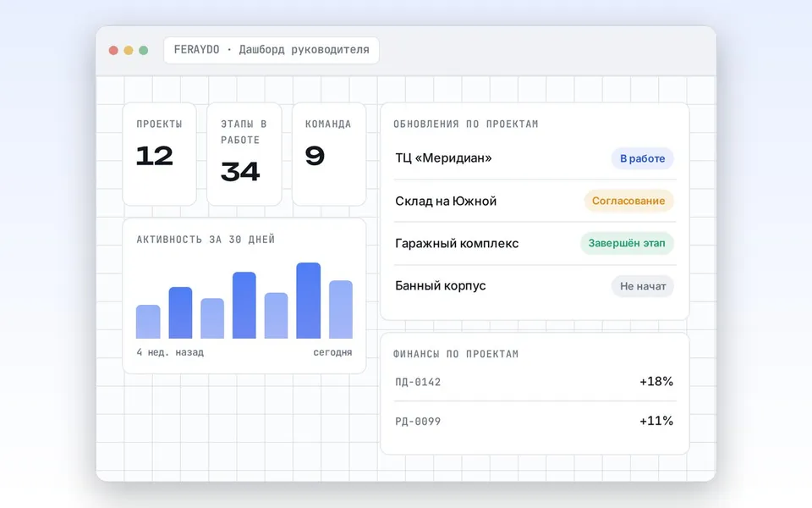Click the В работе status badge

pos(643,158)
